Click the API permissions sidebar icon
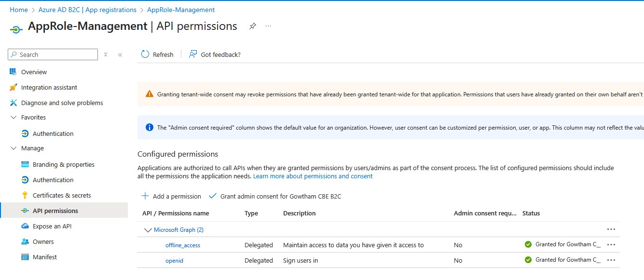The height and width of the screenshot is (280, 644). click(25, 211)
